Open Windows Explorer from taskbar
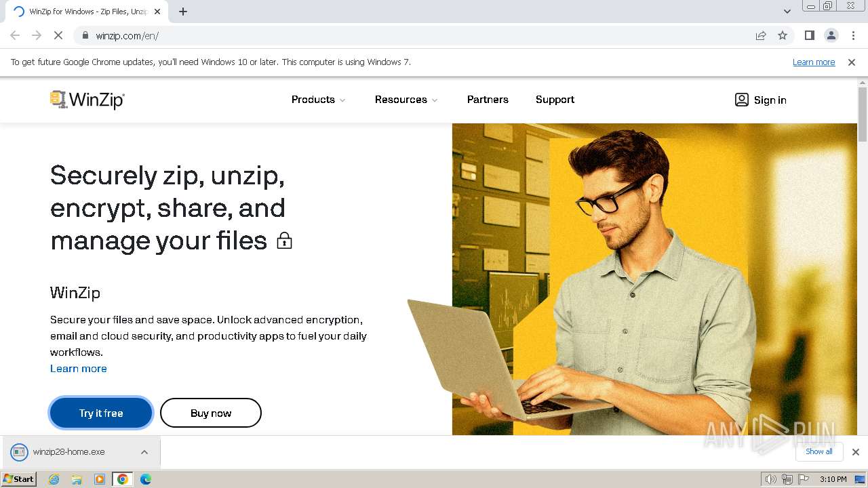 click(x=77, y=479)
